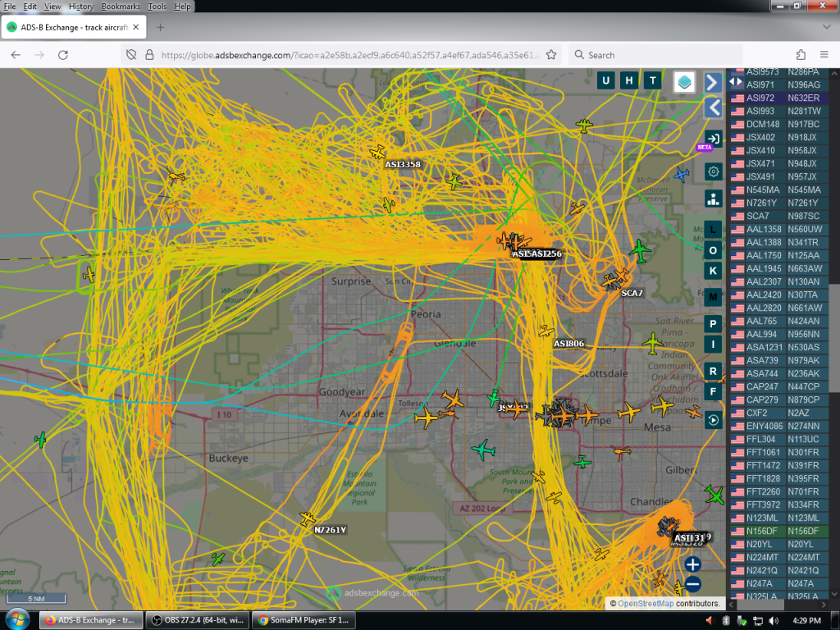Bookmark this page with star icon
840x630 pixels.
(551, 55)
